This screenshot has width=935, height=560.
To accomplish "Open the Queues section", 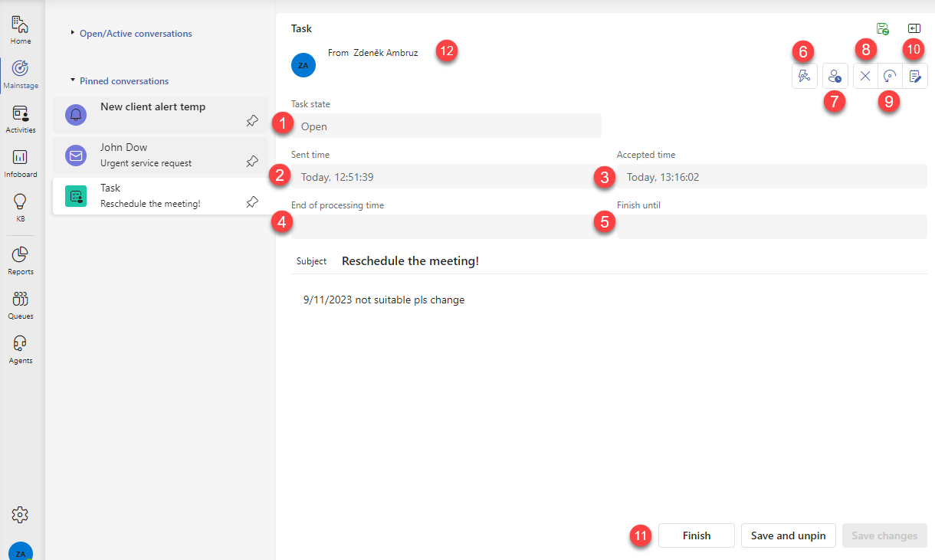I will click(x=21, y=305).
